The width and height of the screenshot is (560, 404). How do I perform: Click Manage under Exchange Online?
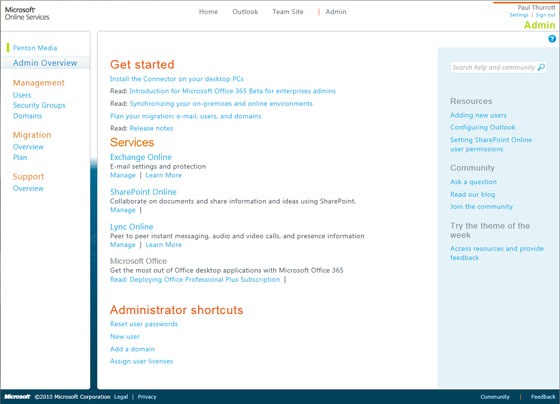click(123, 175)
